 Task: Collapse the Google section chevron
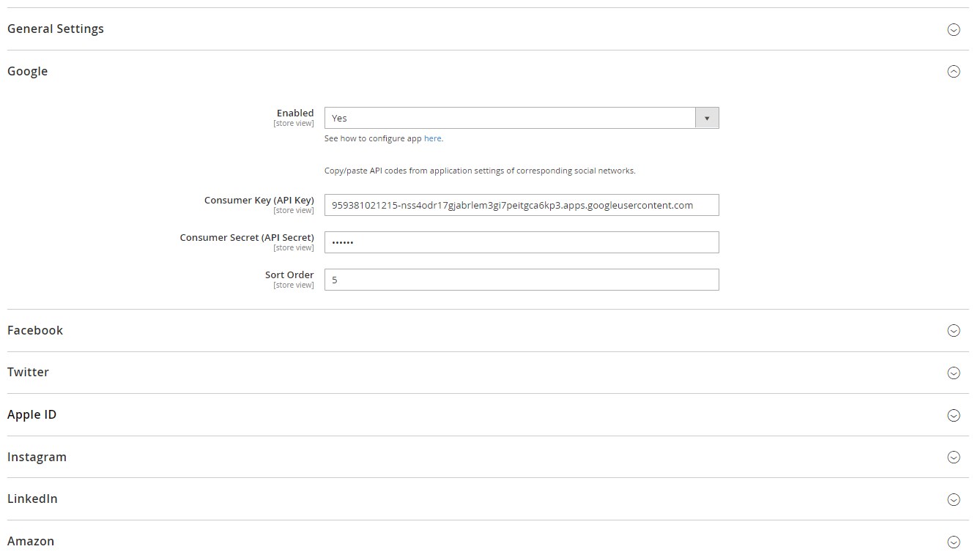point(953,72)
